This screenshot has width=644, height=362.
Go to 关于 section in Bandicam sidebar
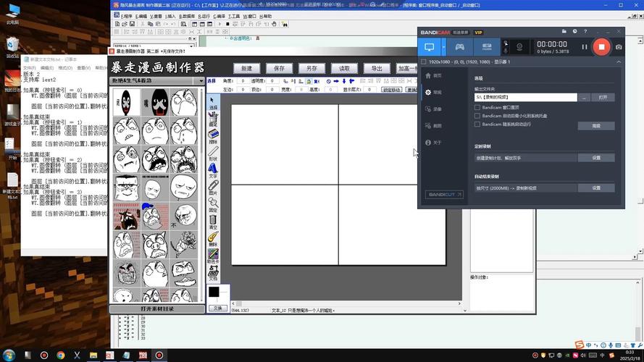pos(437,143)
